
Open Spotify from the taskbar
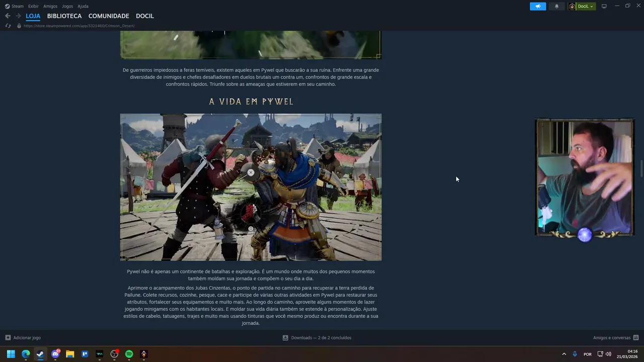pyautogui.click(x=129, y=354)
